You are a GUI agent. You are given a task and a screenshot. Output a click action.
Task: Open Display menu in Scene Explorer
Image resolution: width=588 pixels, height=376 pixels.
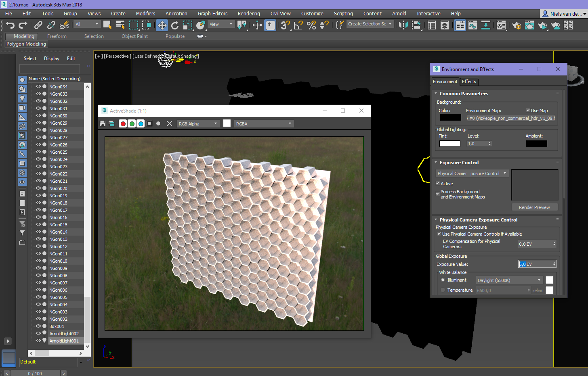(52, 58)
